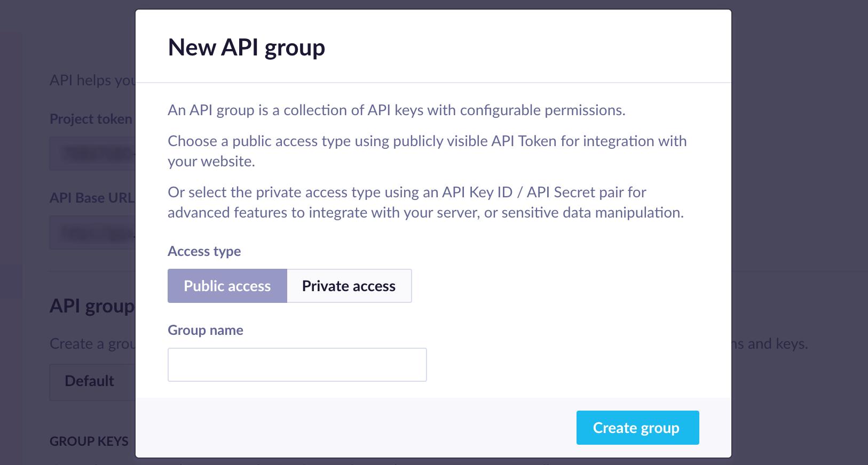Click the blurred API Base URL field
The image size is (868, 465).
tap(92, 232)
